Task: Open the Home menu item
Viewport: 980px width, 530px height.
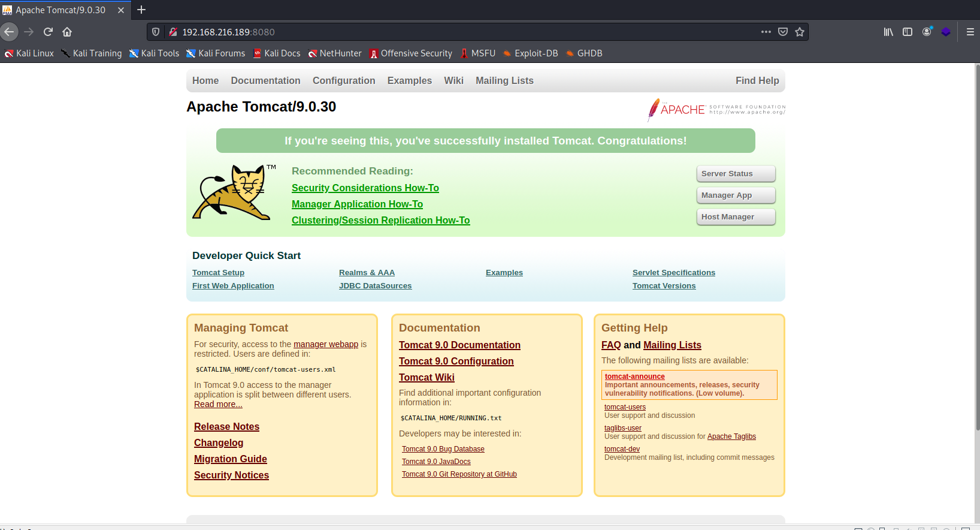Action: click(x=205, y=80)
